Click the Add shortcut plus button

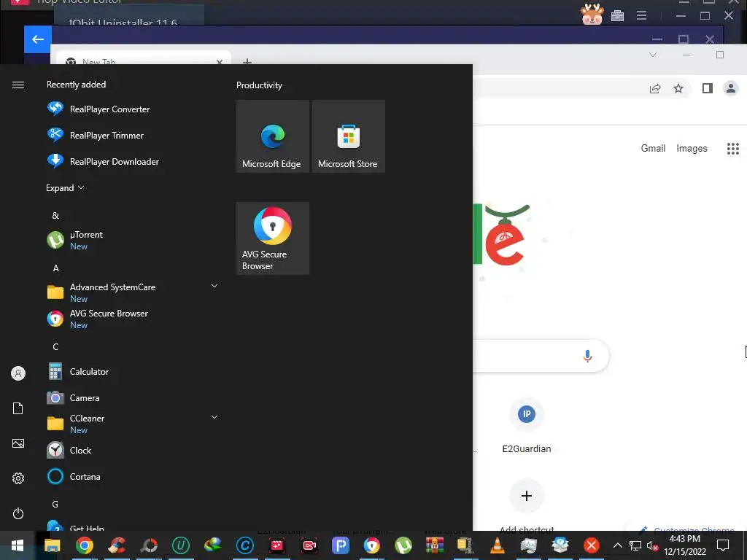pyautogui.click(x=527, y=496)
